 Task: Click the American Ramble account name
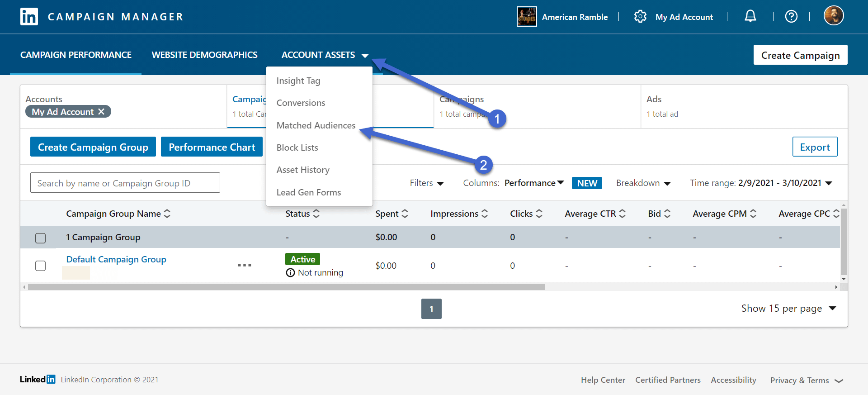pos(575,17)
